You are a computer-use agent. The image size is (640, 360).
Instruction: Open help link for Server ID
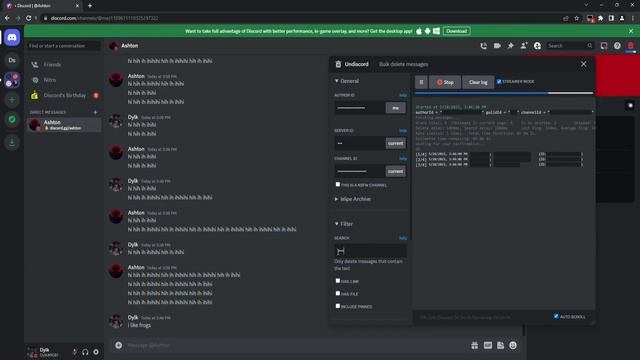[x=403, y=131]
